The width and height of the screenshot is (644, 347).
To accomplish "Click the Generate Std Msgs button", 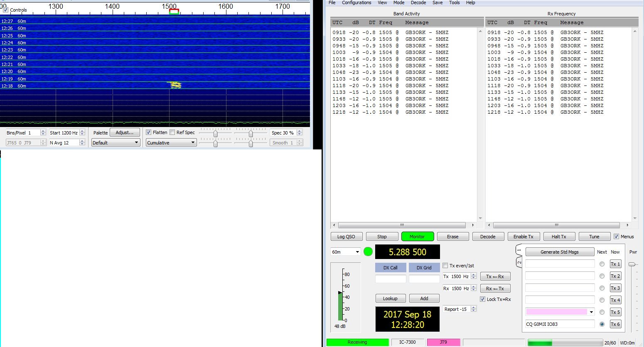I will (560, 252).
